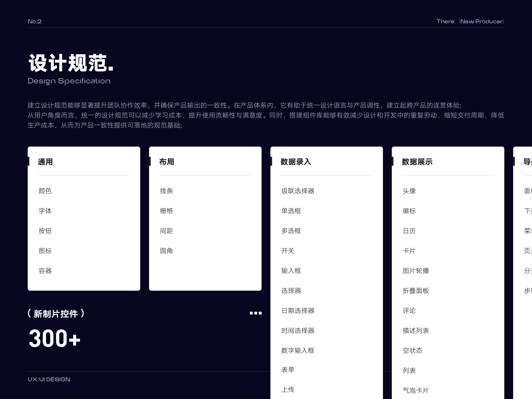Select 数字输入框 entry

tap(298, 350)
